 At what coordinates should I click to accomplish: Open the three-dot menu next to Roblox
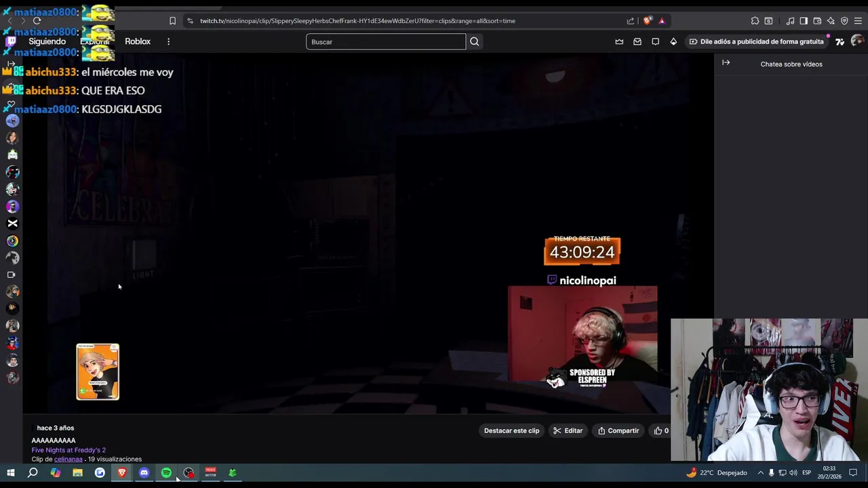tap(168, 41)
